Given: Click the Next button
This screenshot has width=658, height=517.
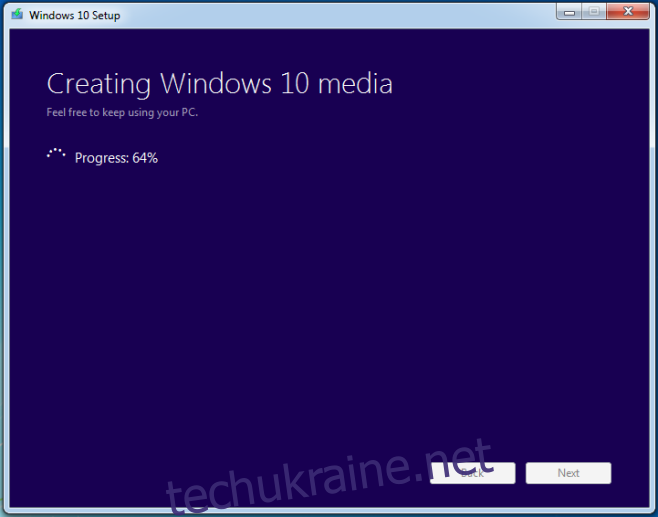Looking at the screenshot, I should click(568, 473).
